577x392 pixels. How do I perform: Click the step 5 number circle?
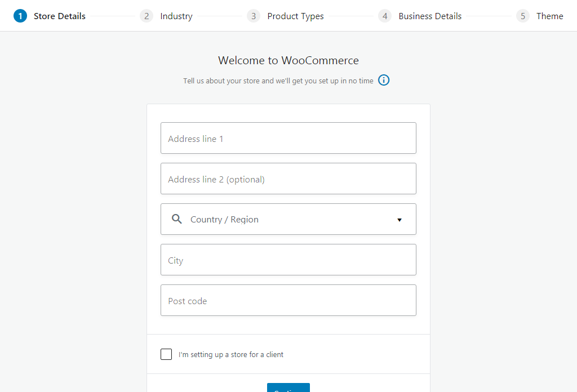[x=523, y=16]
